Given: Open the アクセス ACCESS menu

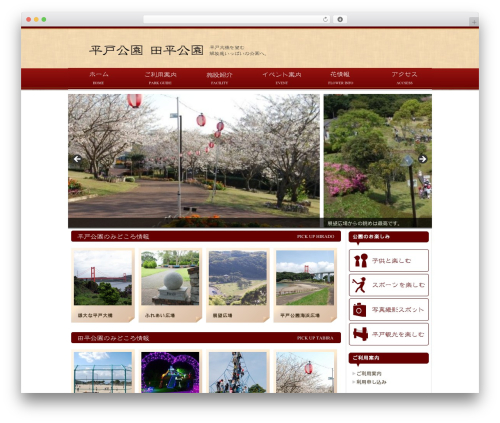Looking at the screenshot, I should (404, 78).
